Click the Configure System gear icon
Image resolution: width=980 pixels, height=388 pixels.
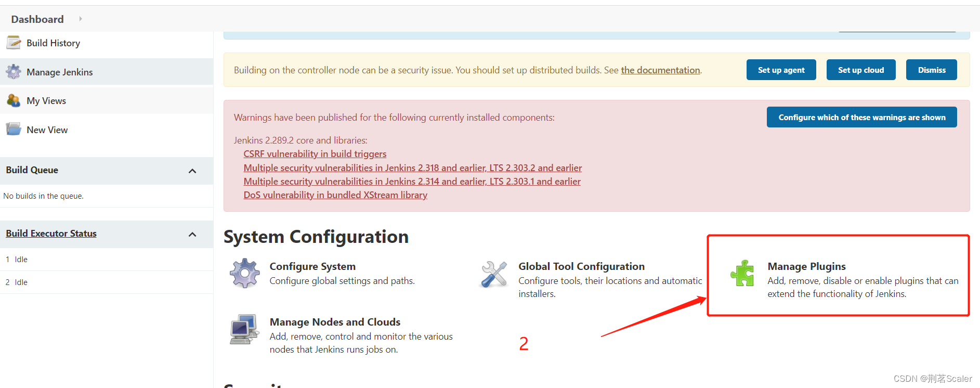[245, 273]
